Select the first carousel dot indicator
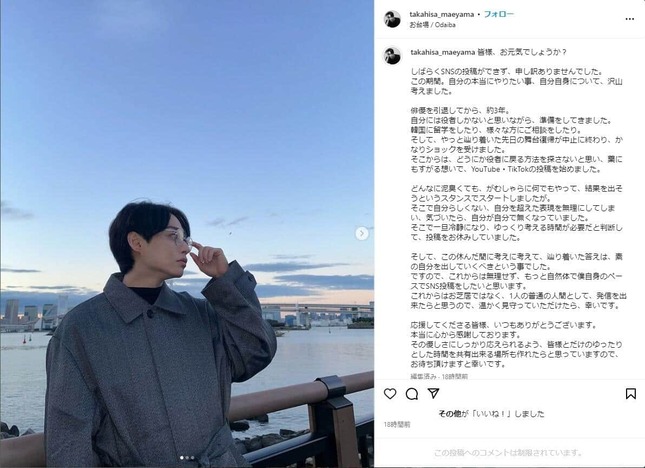 (x=181, y=457)
